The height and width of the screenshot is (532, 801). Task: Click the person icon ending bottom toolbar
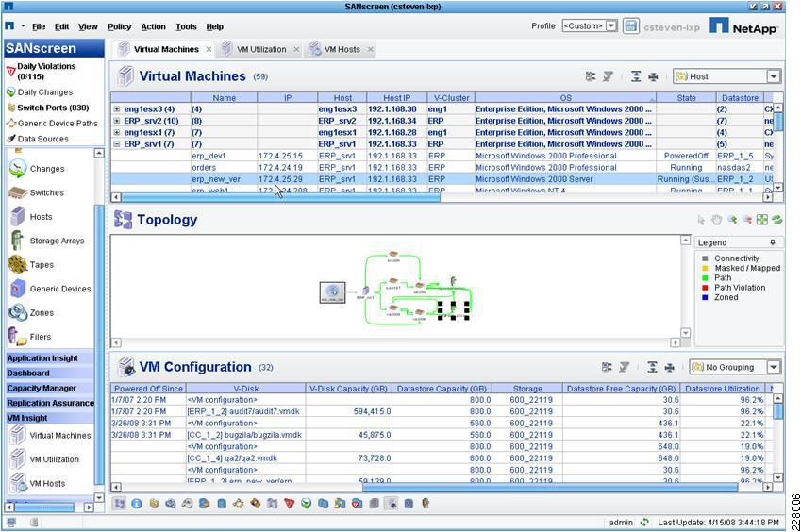(x=426, y=504)
